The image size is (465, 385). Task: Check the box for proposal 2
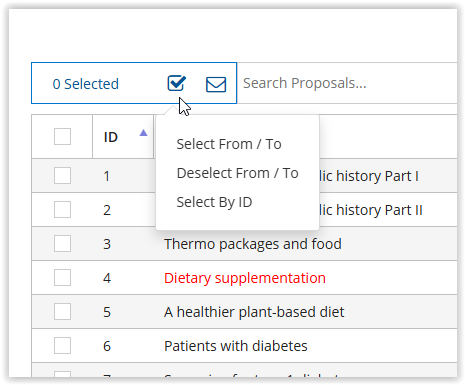tap(62, 209)
